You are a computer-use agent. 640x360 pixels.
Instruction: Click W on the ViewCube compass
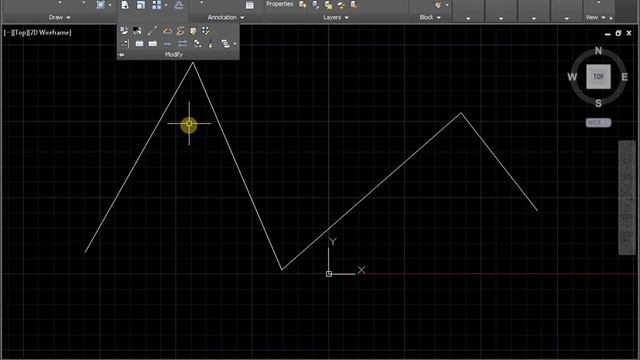[x=572, y=77]
